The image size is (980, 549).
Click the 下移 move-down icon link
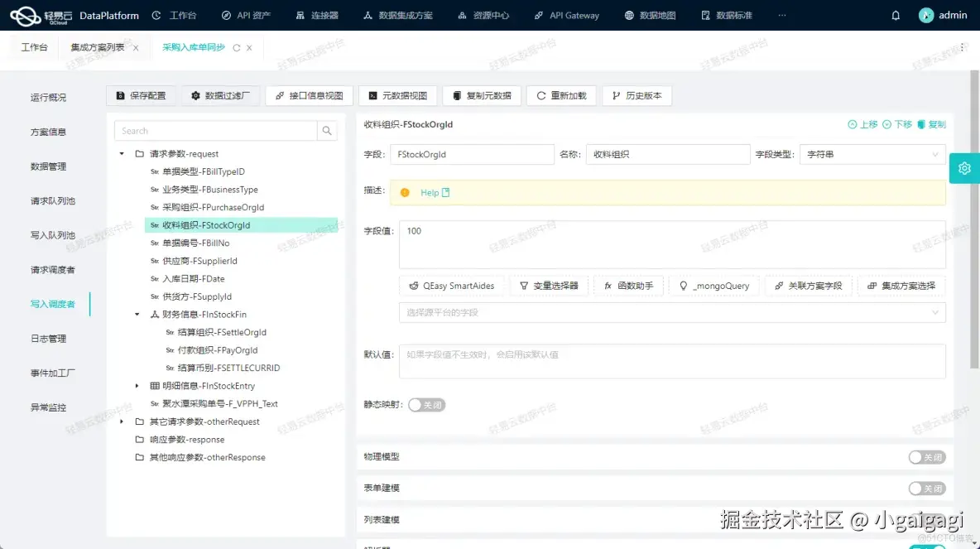tap(897, 124)
